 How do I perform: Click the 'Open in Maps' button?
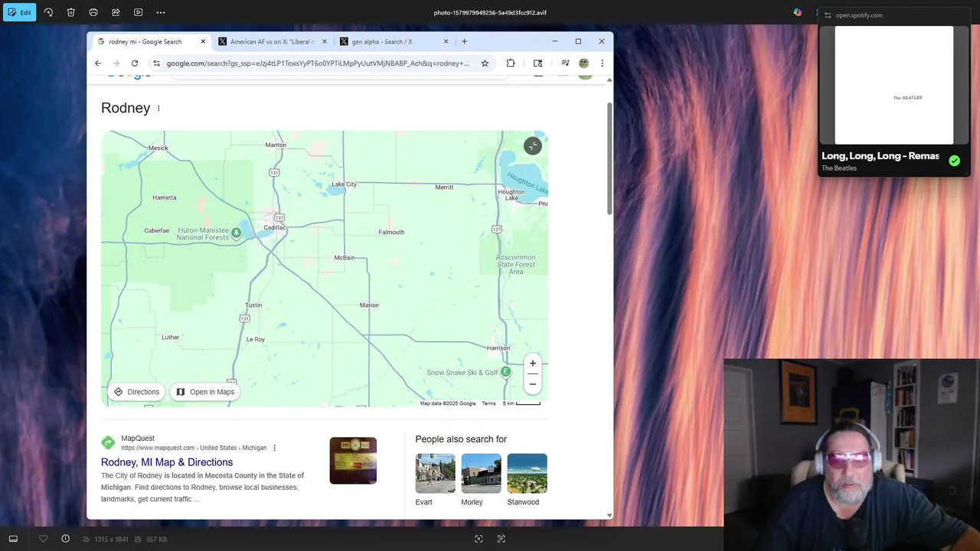pos(205,392)
